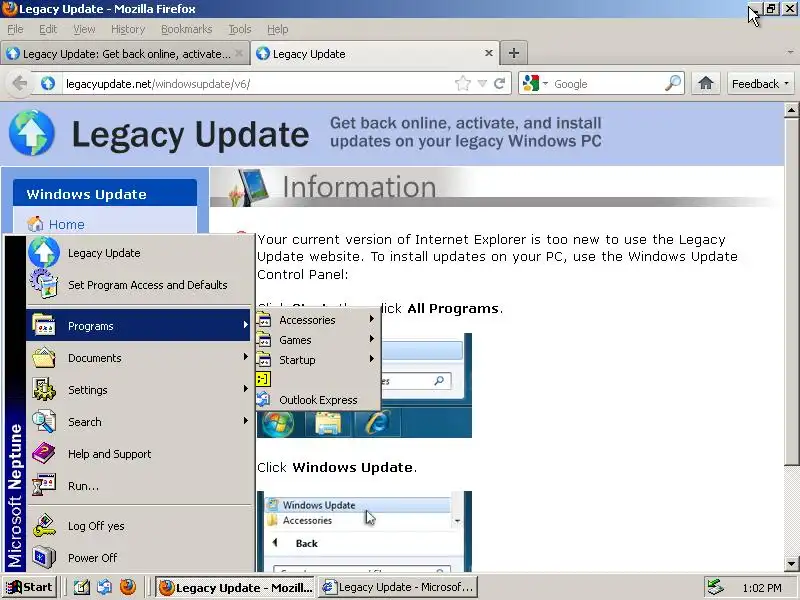Screen dimensions: 800x600
Task: Click the Legacy Update icon in Start menu
Action: pyautogui.click(x=44, y=253)
